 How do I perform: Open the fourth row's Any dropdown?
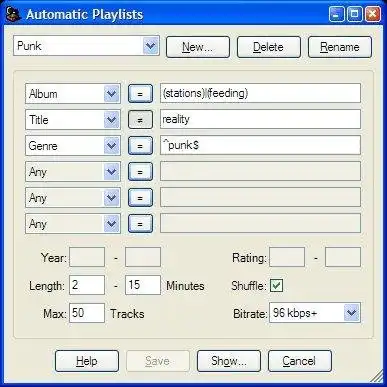[x=73, y=172]
